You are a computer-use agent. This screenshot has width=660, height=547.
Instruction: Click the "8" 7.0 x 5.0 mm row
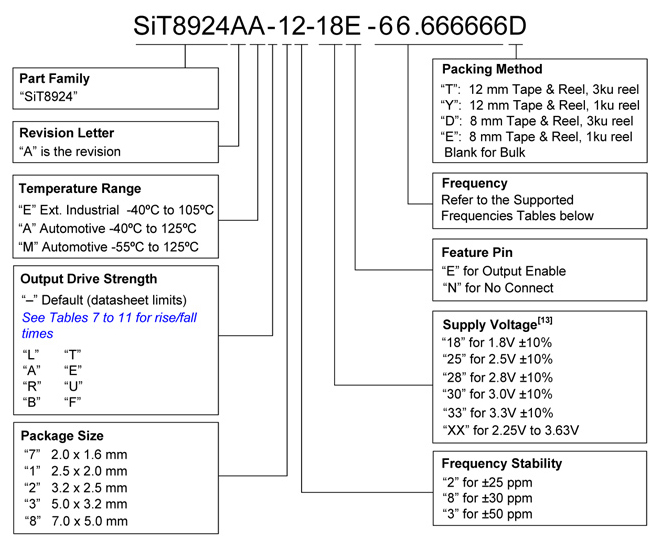pyautogui.click(x=76, y=521)
